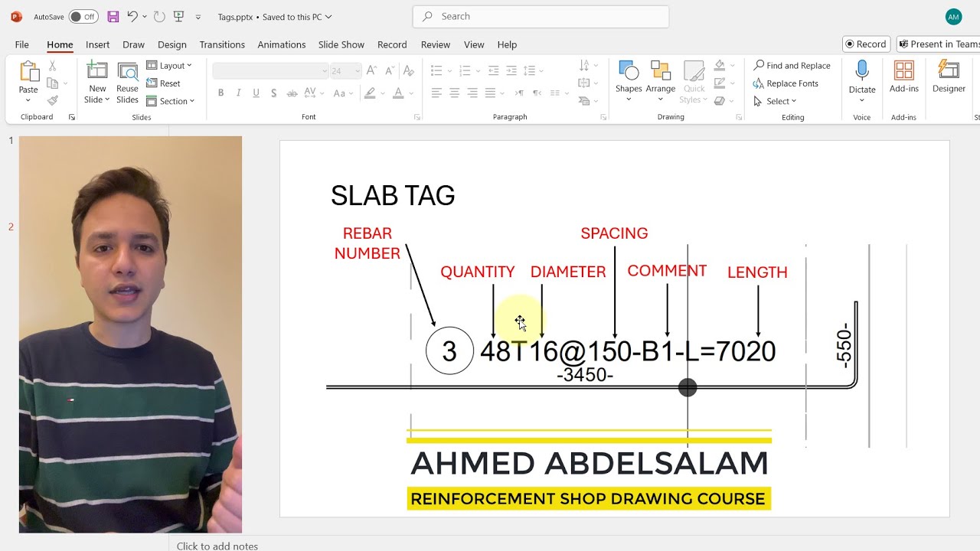
Task: Click the Save icon in title bar
Action: (113, 16)
